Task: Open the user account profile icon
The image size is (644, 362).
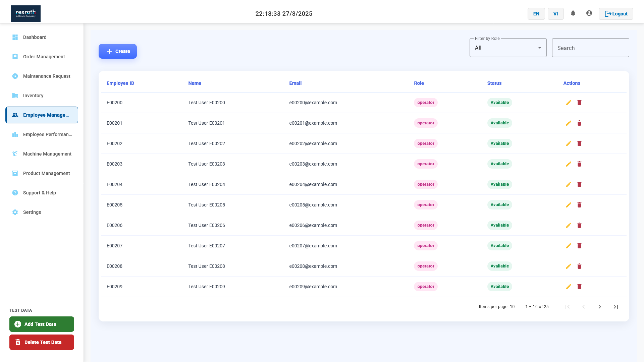Action: (589, 13)
